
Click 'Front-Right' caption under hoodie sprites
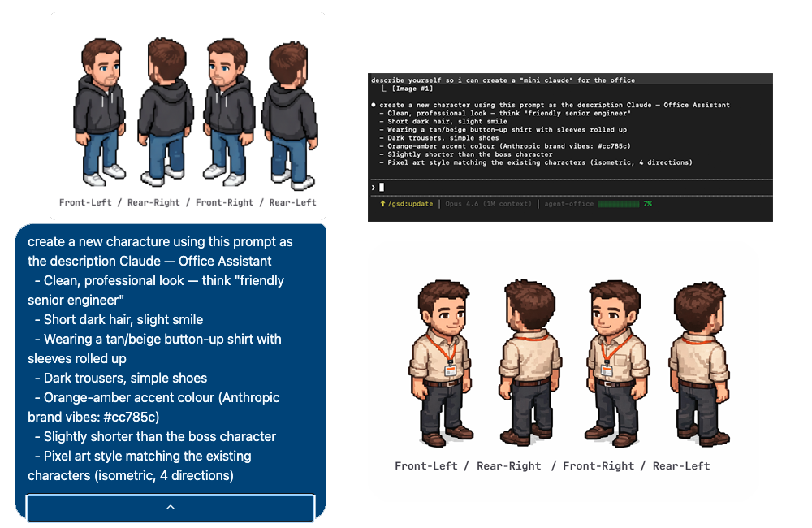coord(224,202)
